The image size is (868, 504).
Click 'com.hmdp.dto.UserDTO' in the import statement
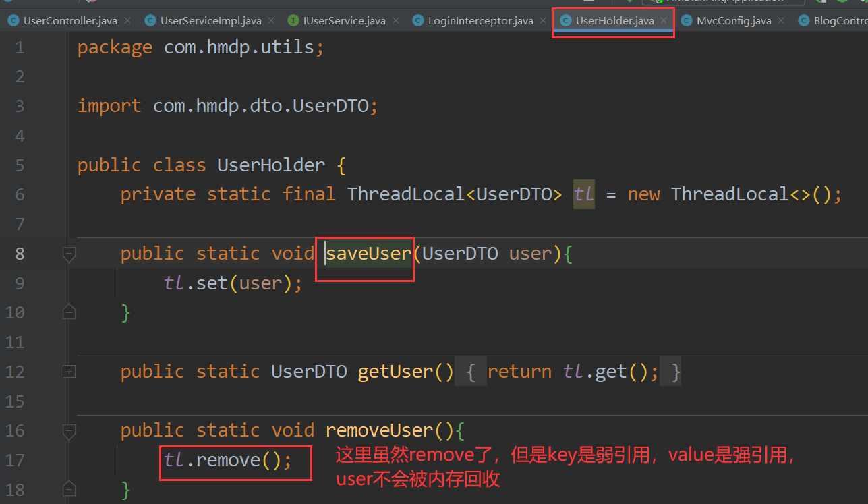260,106
